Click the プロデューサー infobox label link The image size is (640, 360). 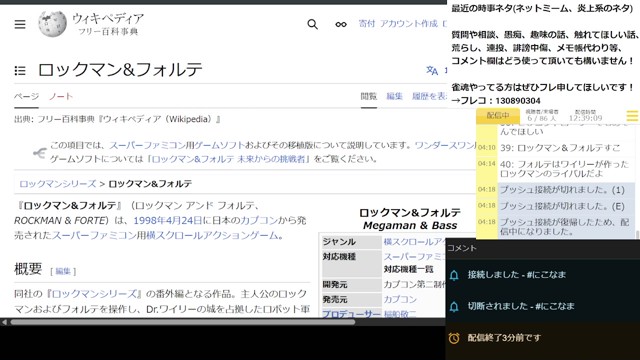coord(351,313)
